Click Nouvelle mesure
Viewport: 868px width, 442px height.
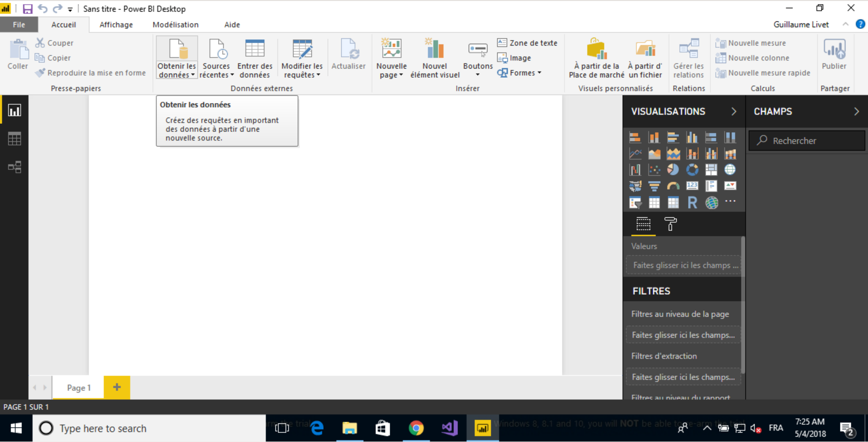pos(751,43)
